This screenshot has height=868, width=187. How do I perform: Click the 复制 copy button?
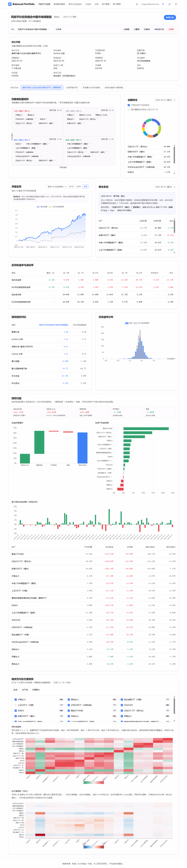tap(147, 29)
